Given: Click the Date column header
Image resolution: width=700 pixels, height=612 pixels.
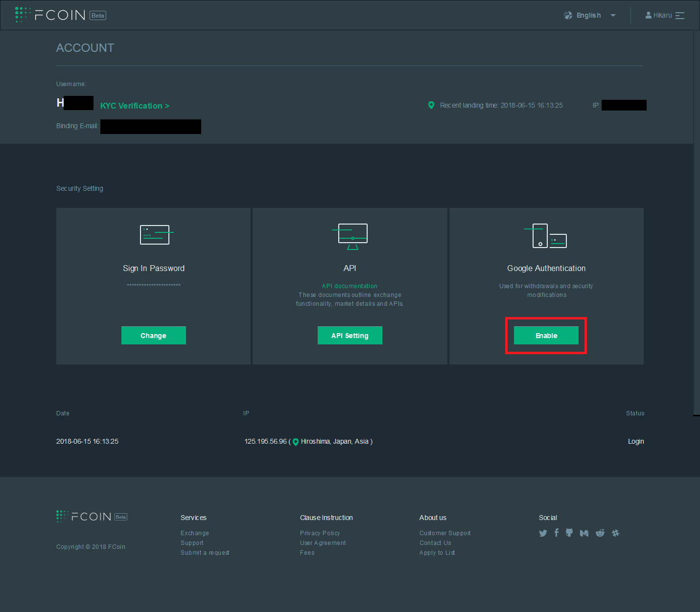Looking at the screenshot, I should coord(63,413).
